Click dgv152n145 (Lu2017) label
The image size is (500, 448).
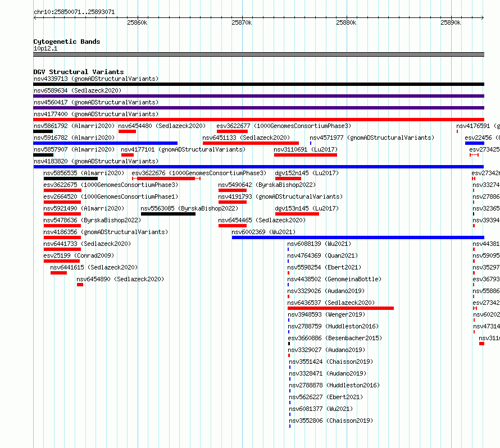[307, 173]
